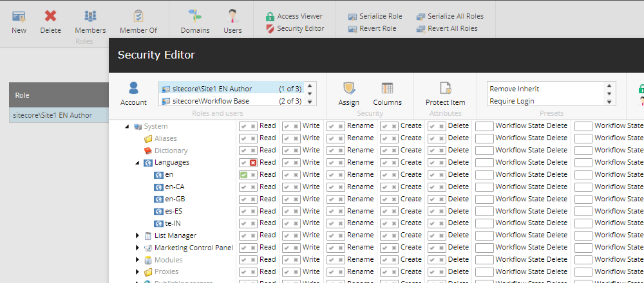The width and height of the screenshot is (644, 283).
Task: Toggle Delete deny for the te-IN row
Action: (x=442, y=223)
